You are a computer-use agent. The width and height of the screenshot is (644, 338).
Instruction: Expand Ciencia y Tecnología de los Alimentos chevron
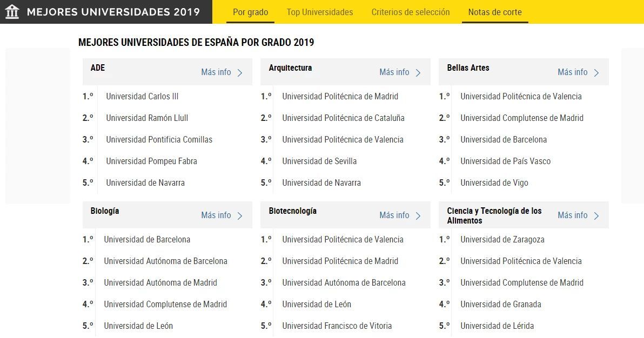coord(596,216)
